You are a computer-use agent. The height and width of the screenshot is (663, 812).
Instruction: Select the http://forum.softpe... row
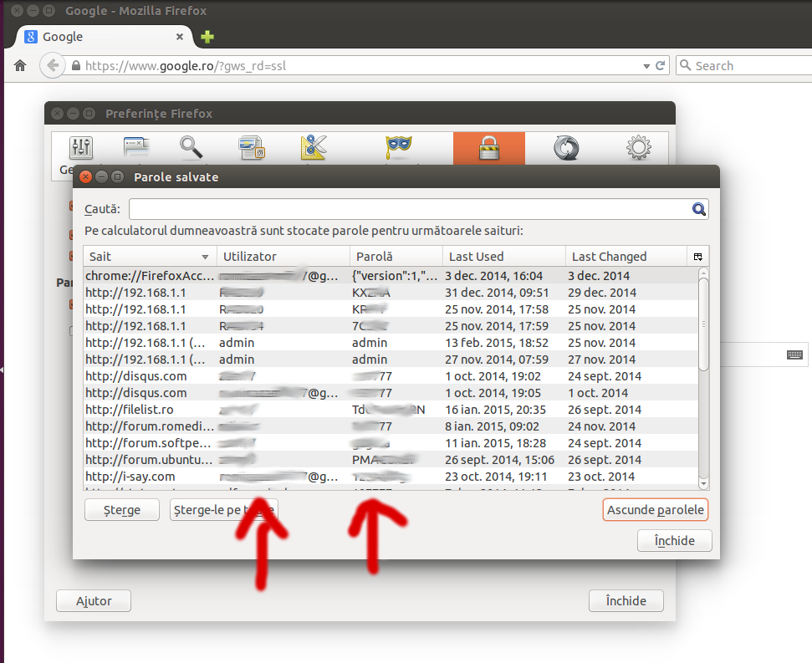(391, 443)
